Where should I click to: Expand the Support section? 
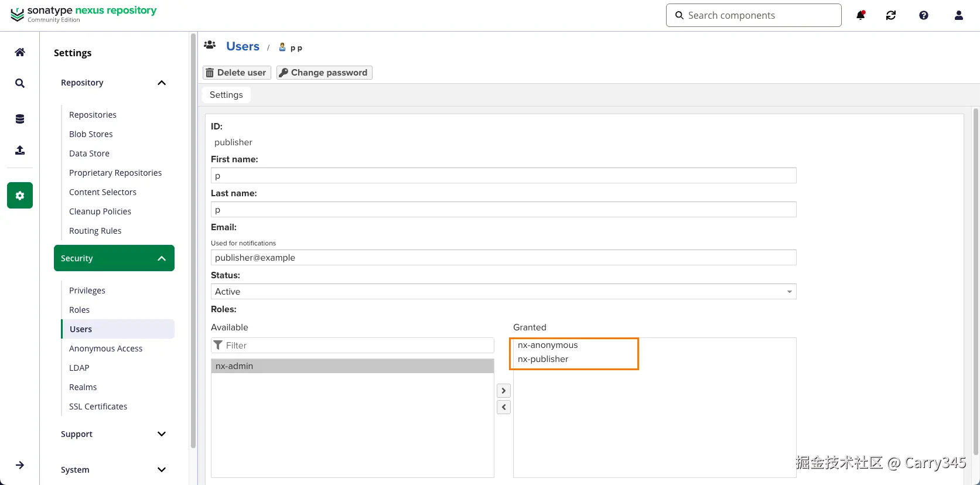pos(162,434)
